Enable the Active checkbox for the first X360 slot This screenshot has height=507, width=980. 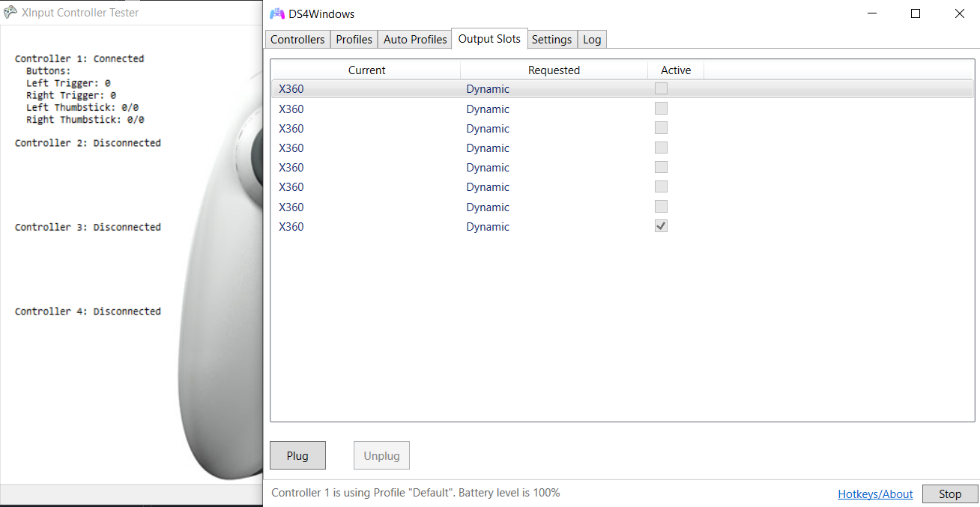point(661,88)
